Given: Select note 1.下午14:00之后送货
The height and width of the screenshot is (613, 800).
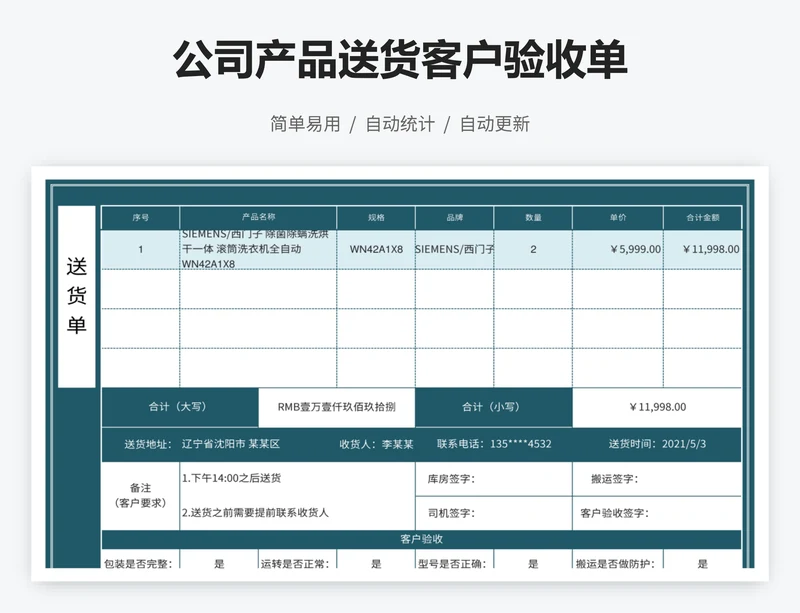Looking at the screenshot, I should [232, 479].
